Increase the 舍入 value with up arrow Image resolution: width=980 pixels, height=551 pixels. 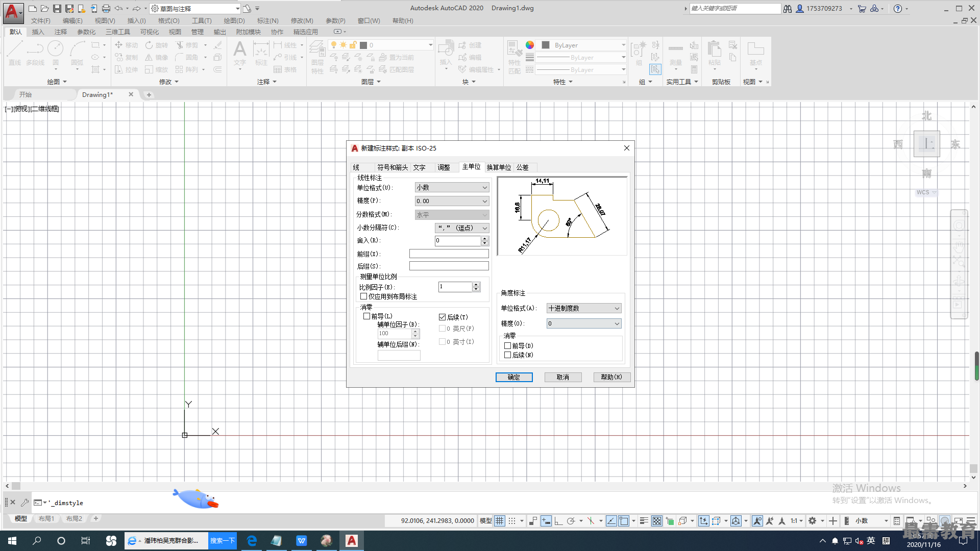pos(484,238)
